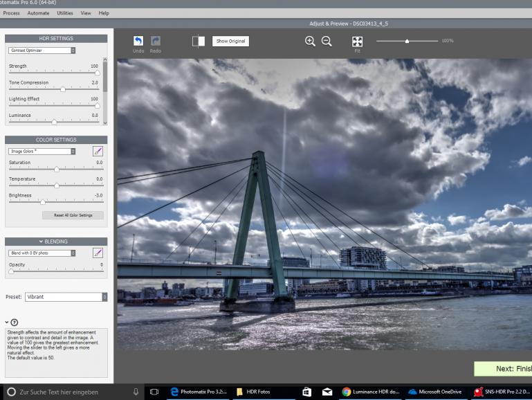Collapse the help text chevron

[x=7, y=322]
